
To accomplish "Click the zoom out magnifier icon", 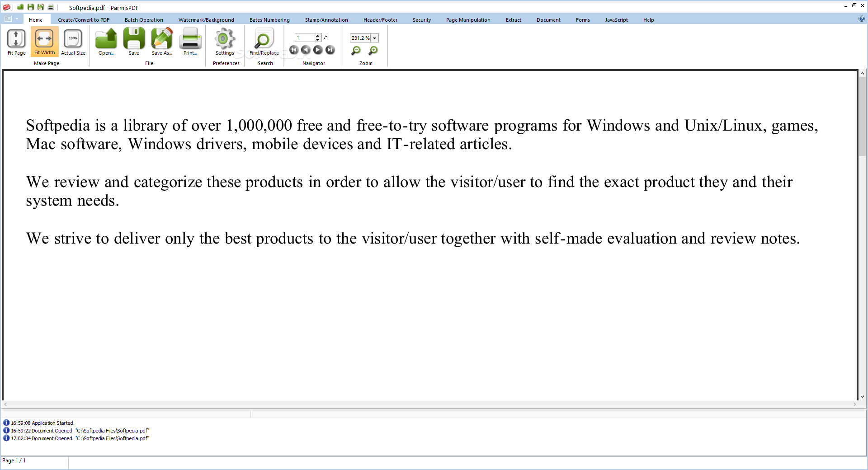I will click(356, 50).
